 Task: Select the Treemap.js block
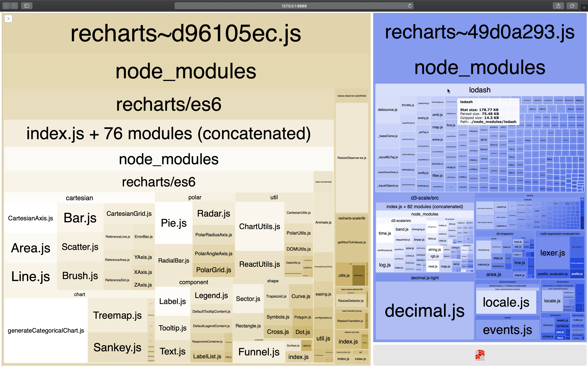click(117, 315)
